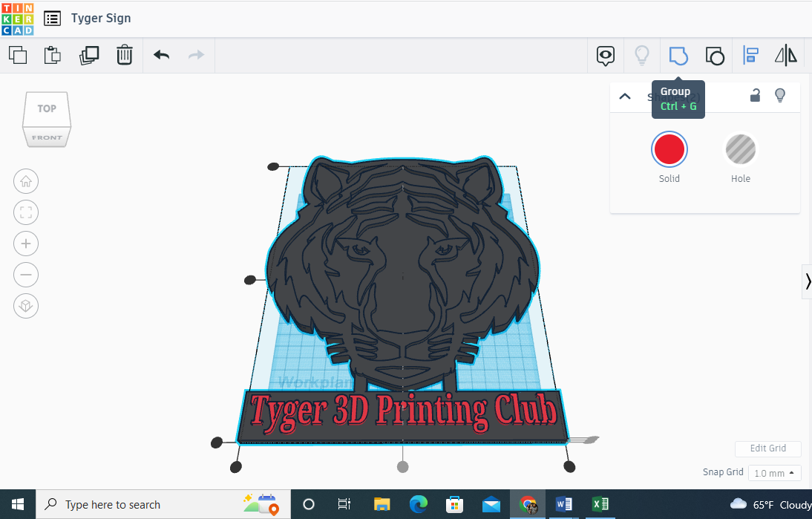This screenshot has height=519, width=812.
Task: Group the selected shapes
Action: click(x=678, y=56)
